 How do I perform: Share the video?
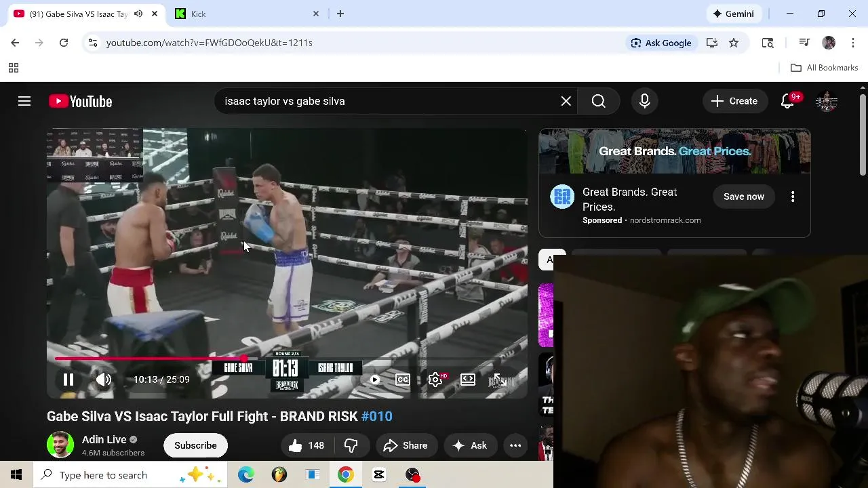click(406, 445)
